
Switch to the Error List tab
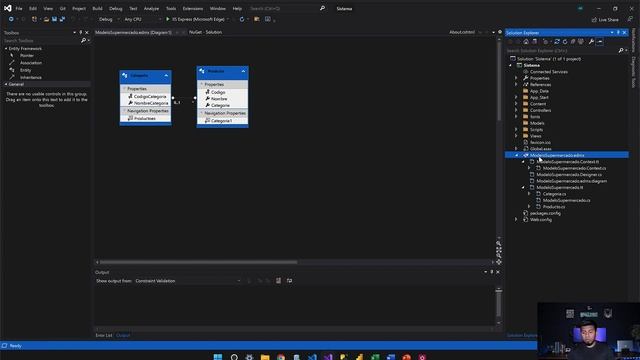coord(104,336)
